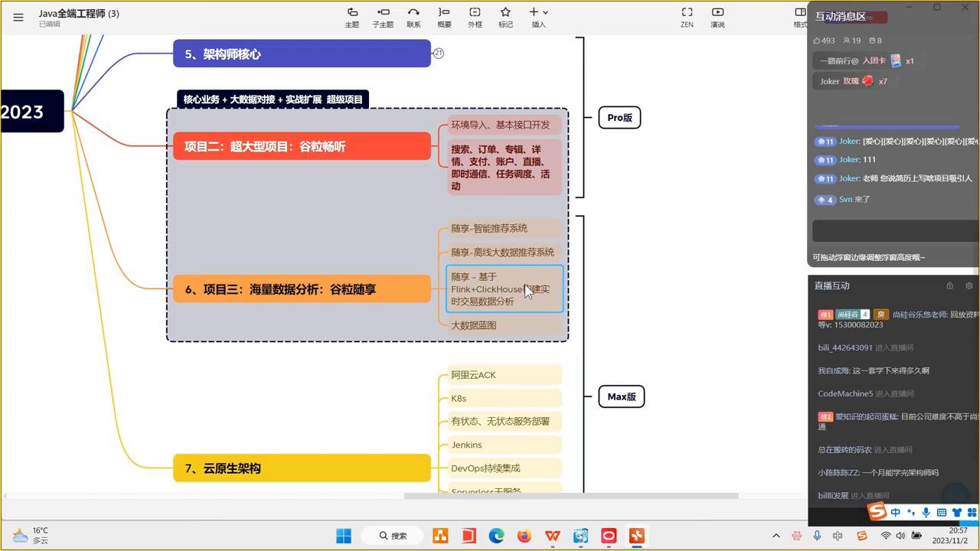
Task: Open the 插入 dropdown arrow
Action: pos(545,12)
